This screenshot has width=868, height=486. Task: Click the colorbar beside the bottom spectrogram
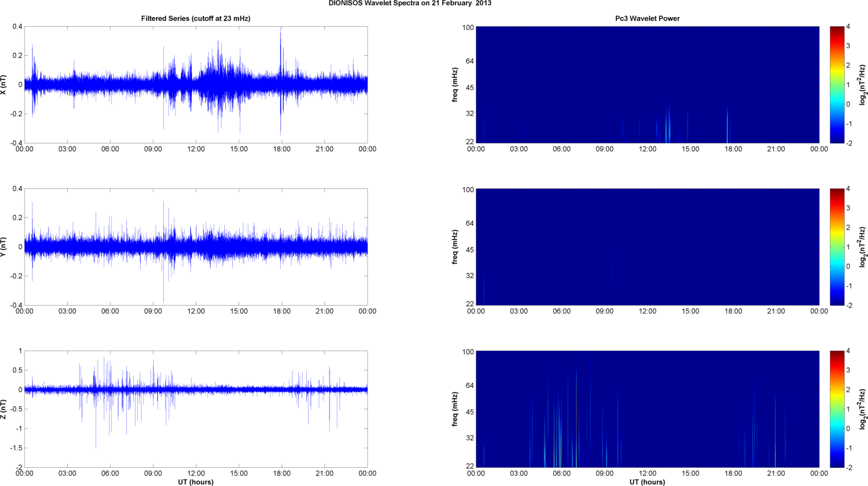pyautogui.click(x=837, y=409)
